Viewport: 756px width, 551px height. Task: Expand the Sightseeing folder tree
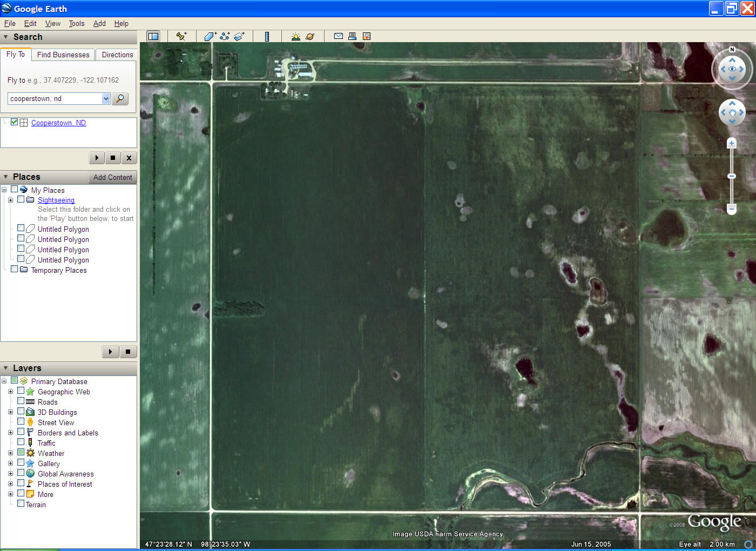(10, 200)
